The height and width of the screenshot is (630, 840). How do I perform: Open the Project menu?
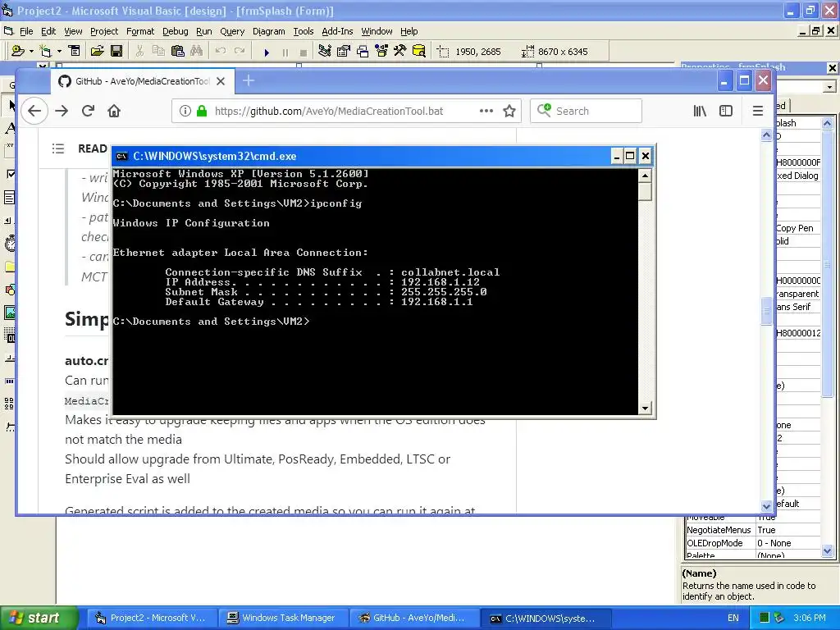point(104,31)
